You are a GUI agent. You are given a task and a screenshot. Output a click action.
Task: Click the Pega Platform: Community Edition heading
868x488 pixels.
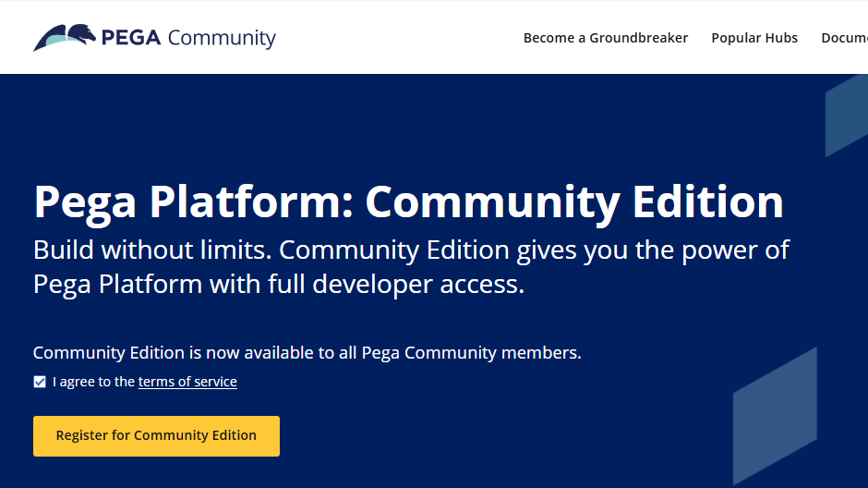click(x=407, y=202)
